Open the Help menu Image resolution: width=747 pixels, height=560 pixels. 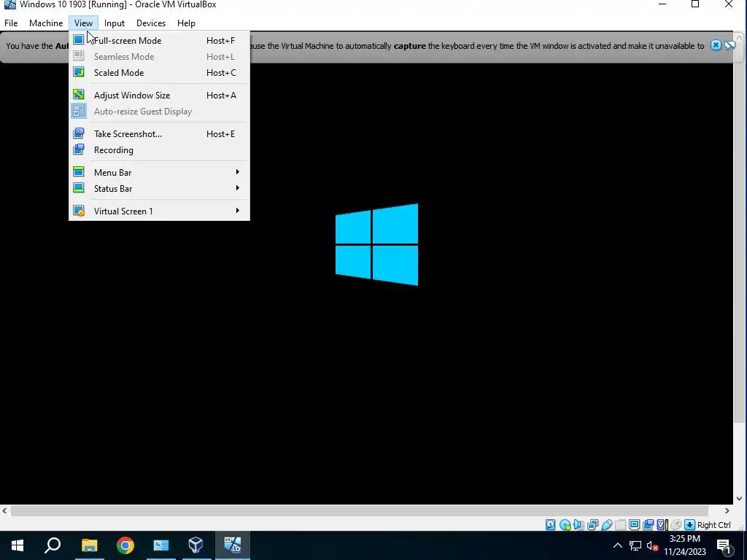click(186, 23)
